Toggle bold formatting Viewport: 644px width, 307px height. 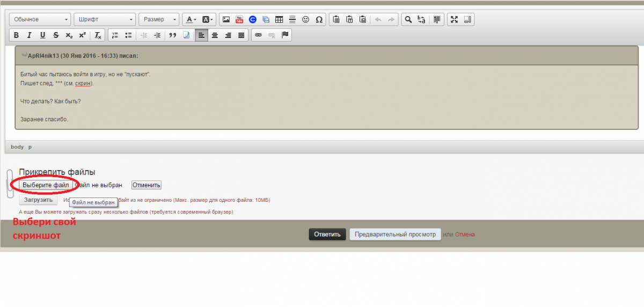(16, 35)
